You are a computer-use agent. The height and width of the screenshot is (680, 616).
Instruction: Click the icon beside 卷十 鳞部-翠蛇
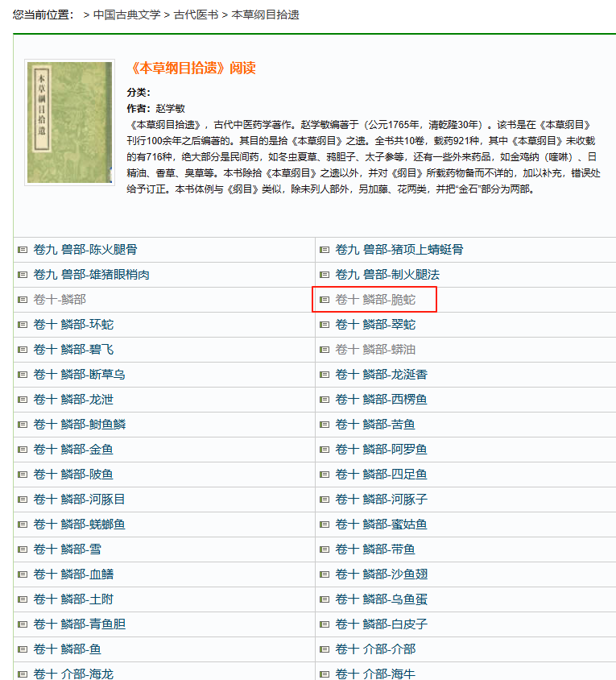pyautogui.click(x=325, y=325)
